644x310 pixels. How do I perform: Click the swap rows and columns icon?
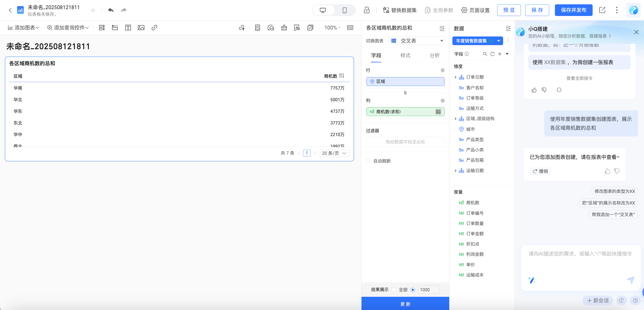[405, 93]
